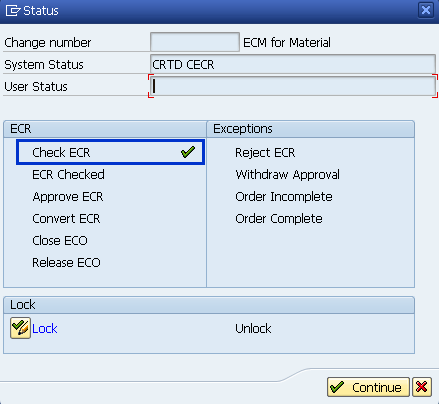Click the green checkmark on Check ECR
Viewport: 439px width, 404px height.
pyautogui.click(x=188, y=152)
